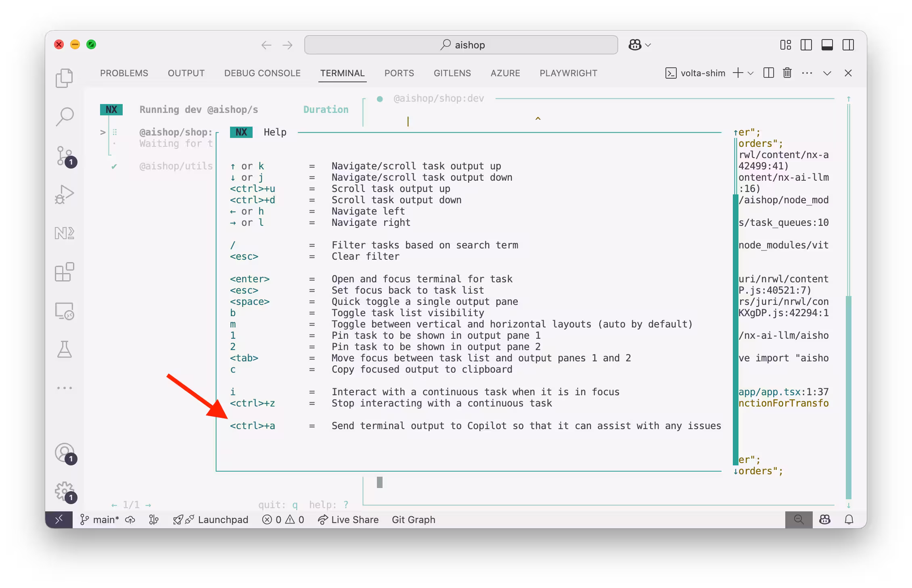
Task: Click Live Share in the status bar
Action: tap(348, 519)
